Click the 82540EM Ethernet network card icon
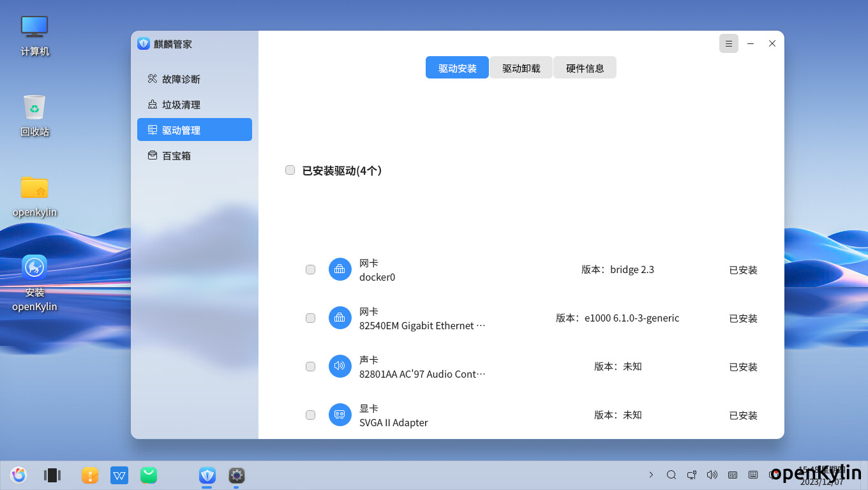 pos(340,318)
